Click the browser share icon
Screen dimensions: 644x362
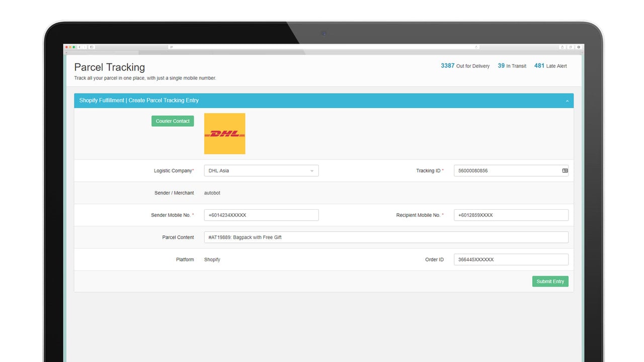562,47
